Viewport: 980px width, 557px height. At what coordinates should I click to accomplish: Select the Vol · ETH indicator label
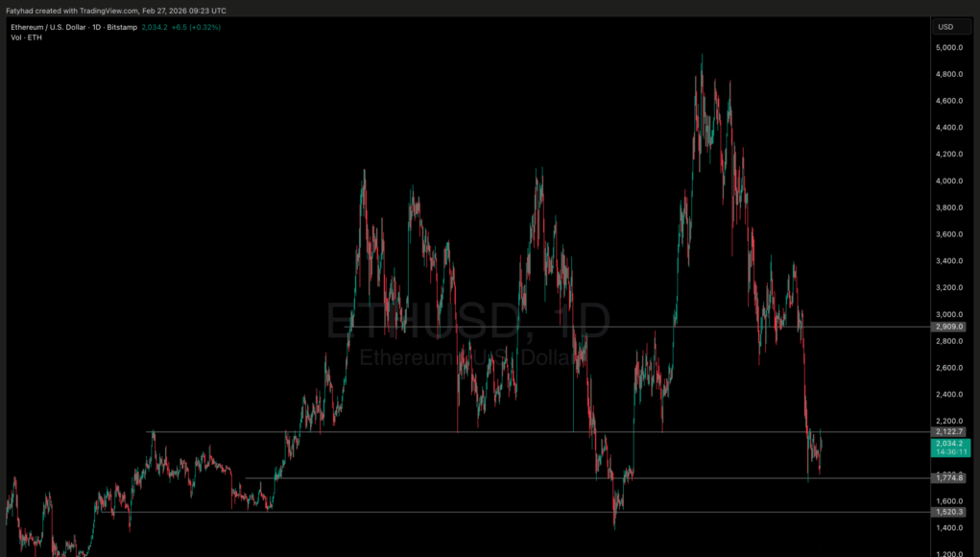26,36
